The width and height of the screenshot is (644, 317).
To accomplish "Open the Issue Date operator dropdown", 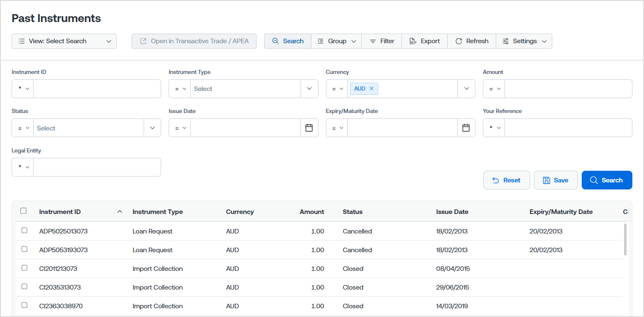I will tap(180, 128).
